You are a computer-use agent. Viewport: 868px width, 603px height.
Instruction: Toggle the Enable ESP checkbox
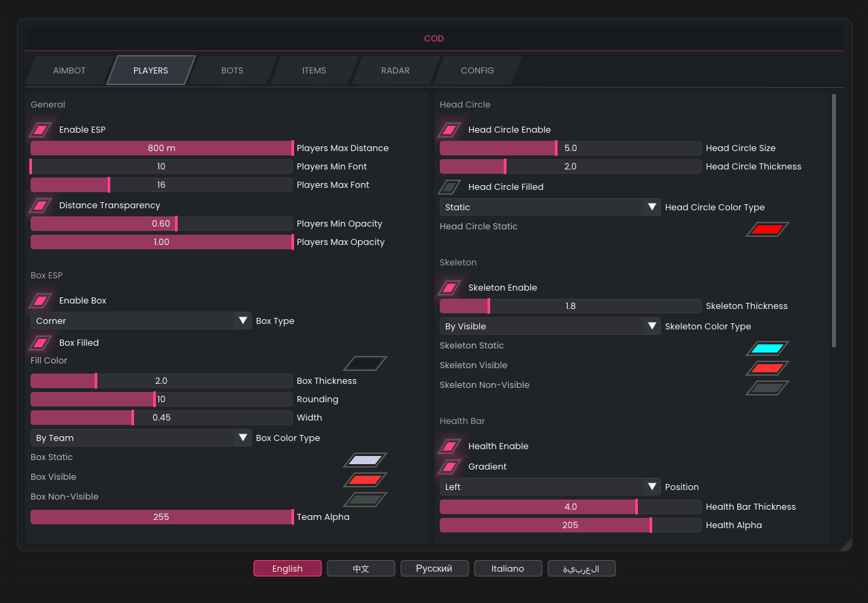[x=41, y=129]
